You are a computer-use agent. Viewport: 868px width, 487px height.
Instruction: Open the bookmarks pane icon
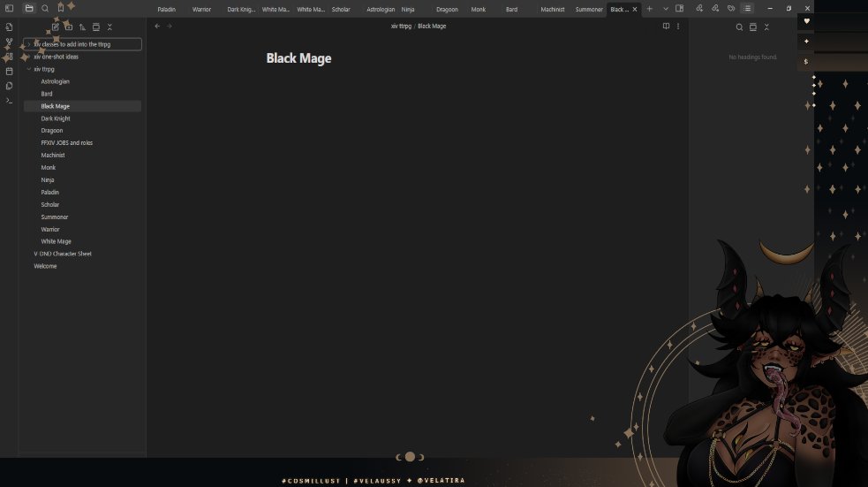61,8
